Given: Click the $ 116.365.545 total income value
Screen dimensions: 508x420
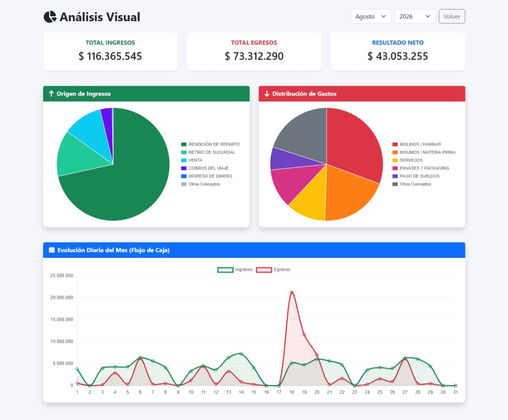Looking at the screenshot, I should pyautogui.click(x=110, y=56).
